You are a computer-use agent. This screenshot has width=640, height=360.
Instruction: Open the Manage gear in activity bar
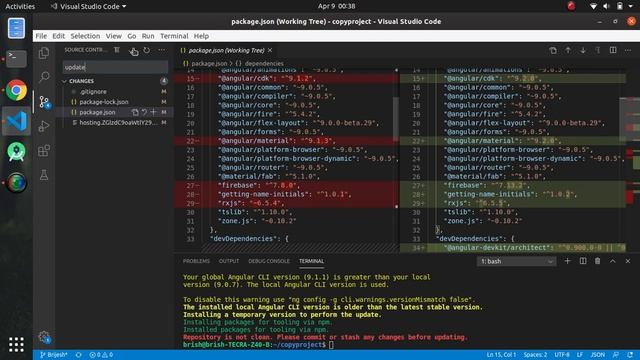(44, 337)
